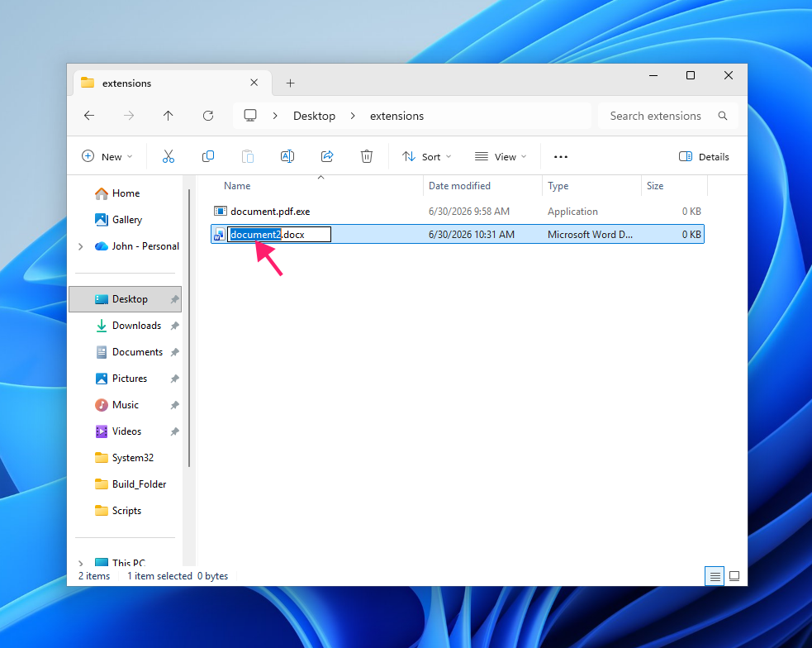812x648 pixels.
Task: Sort by the Name column header
Action: coord(237,185)
